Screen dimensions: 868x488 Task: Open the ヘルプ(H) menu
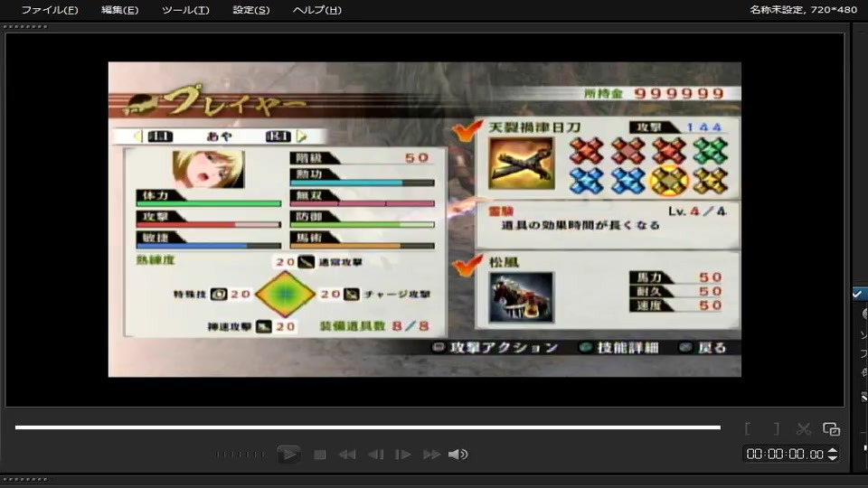click(316, 10)
